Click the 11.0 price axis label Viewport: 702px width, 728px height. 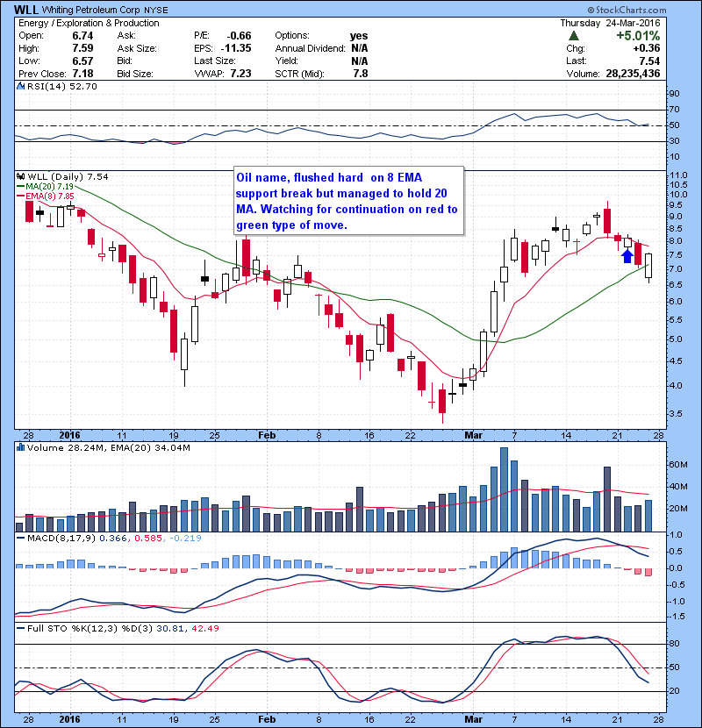coord(678,175)
